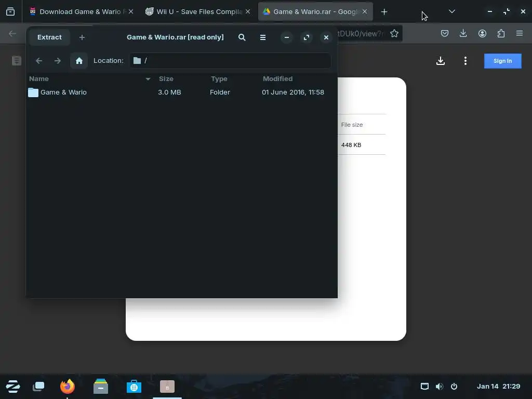Go forward in archive manager navigation
Image resolution: width=532 pixels, height=399 pixels.
point(58,61)
